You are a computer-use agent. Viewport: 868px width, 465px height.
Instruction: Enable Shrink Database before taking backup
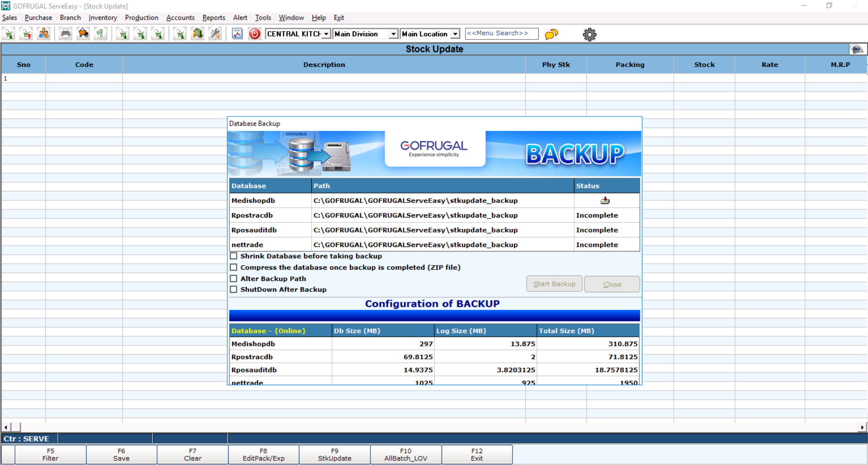pyautogui.click(x=234, y=256)
